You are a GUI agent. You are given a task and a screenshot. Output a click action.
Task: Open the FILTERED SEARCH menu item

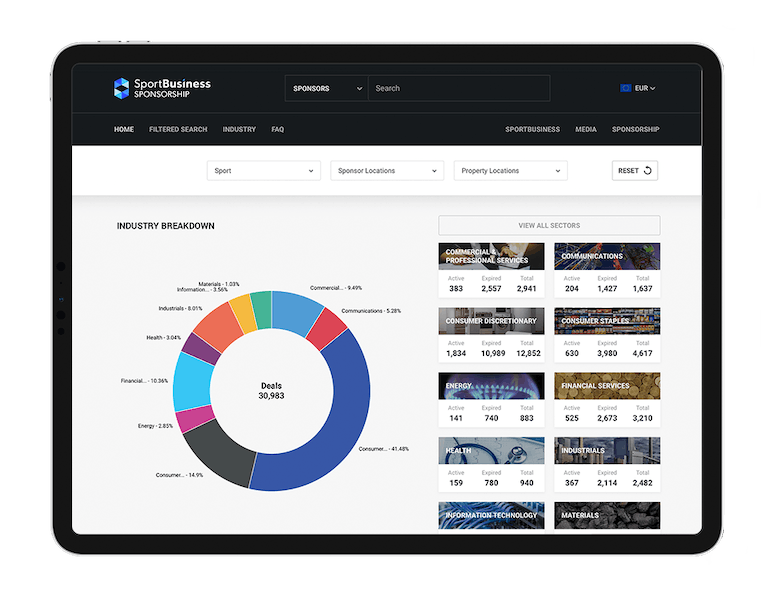click(178, 129)
